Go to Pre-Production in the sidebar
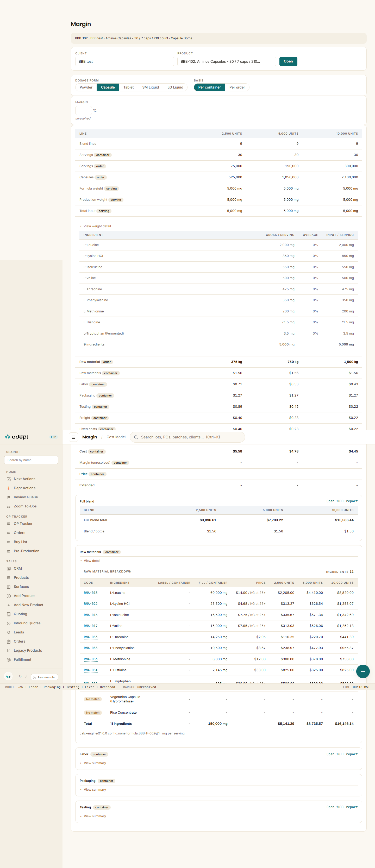Image resolution: width=375 pixels, height=868 pixels. click(27, 551)
